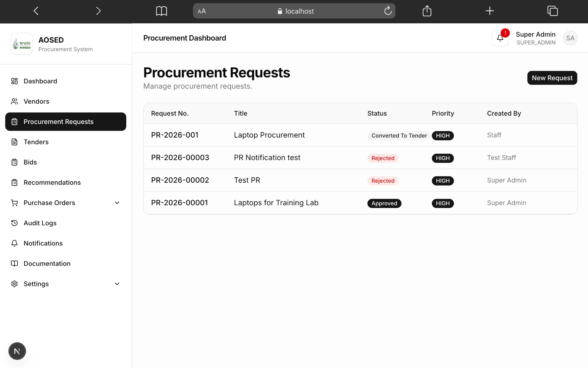Viewport: 588px width, 368px height.
Task: Open Dashboard from sidebar
Action: tap(66, 81)
